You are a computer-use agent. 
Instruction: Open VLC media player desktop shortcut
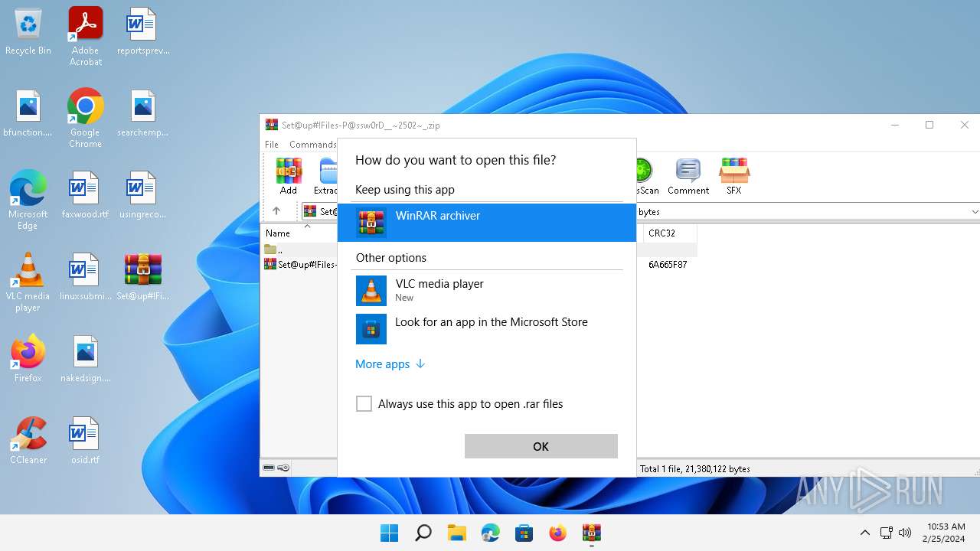[28, 282]
